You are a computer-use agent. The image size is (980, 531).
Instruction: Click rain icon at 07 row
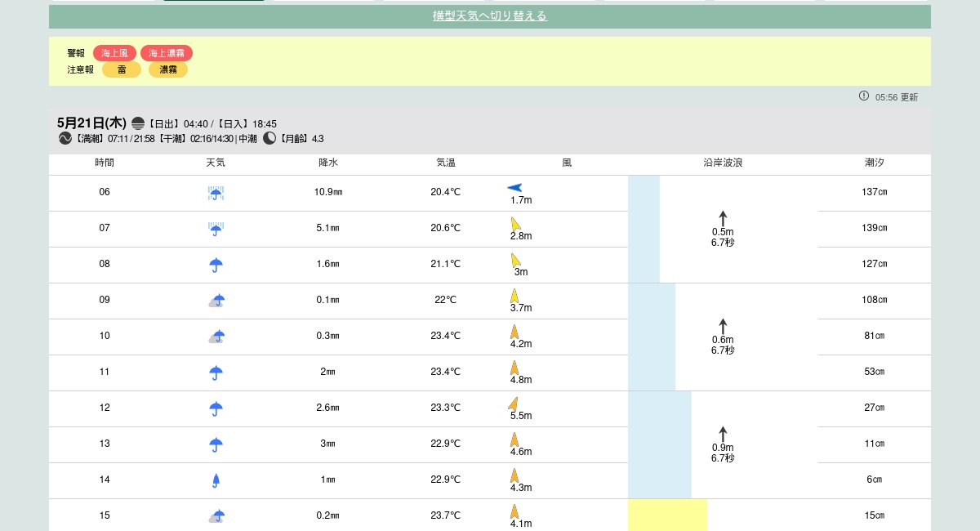pyautogui.click(x=216, y=230)
